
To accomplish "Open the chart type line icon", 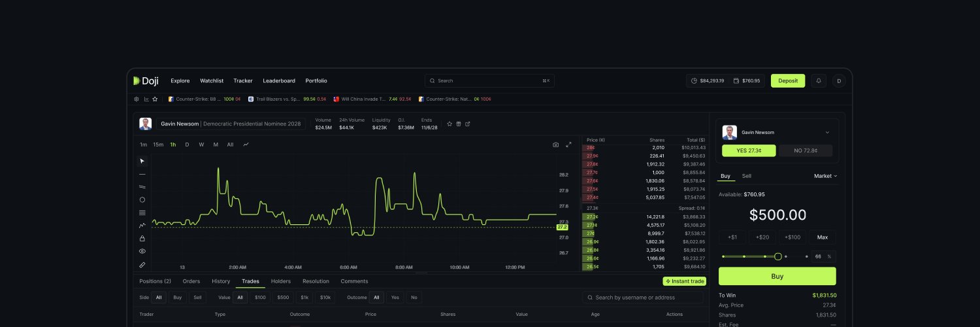I will [246, 145].
